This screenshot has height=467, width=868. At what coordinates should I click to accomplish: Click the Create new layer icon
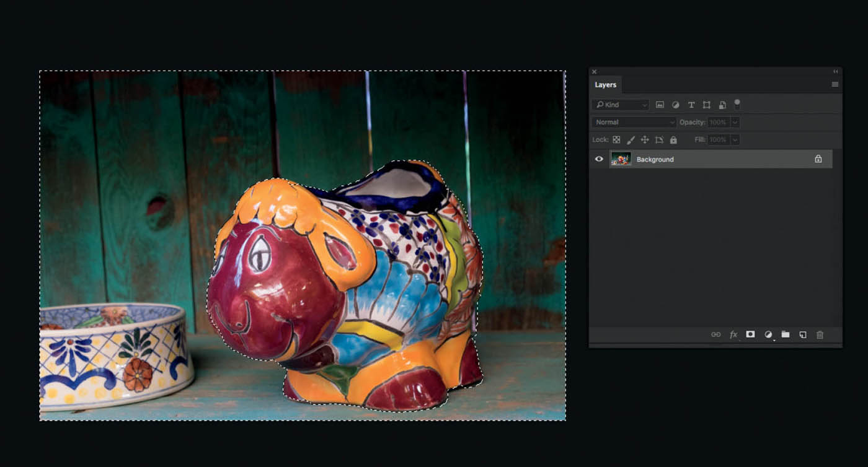pos(803,334)
